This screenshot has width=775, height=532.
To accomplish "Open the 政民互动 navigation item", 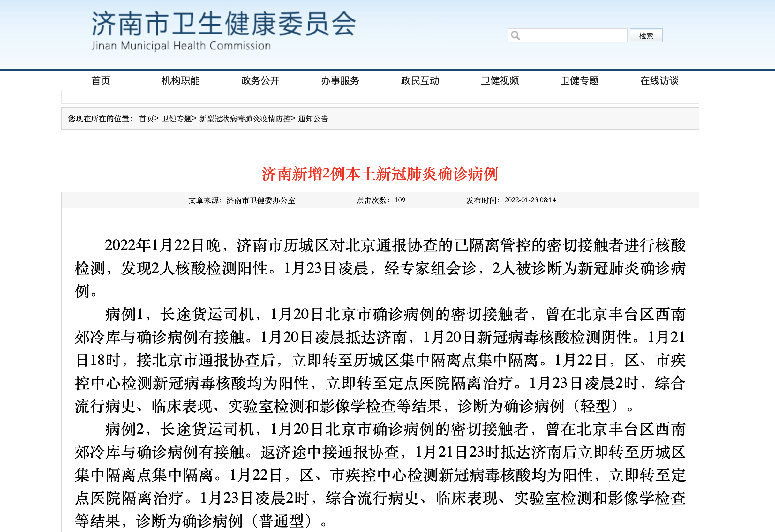I will [x=420, y=80].
